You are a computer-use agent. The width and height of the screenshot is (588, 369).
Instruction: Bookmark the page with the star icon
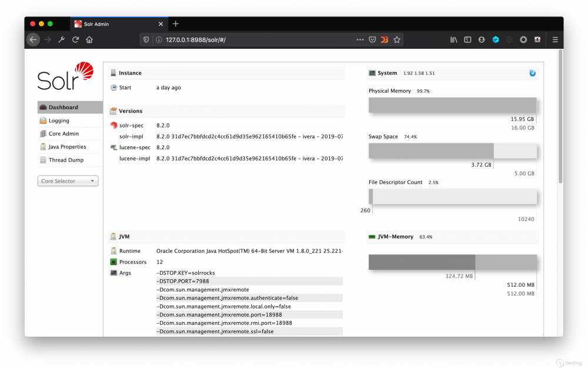coord(397,39)
